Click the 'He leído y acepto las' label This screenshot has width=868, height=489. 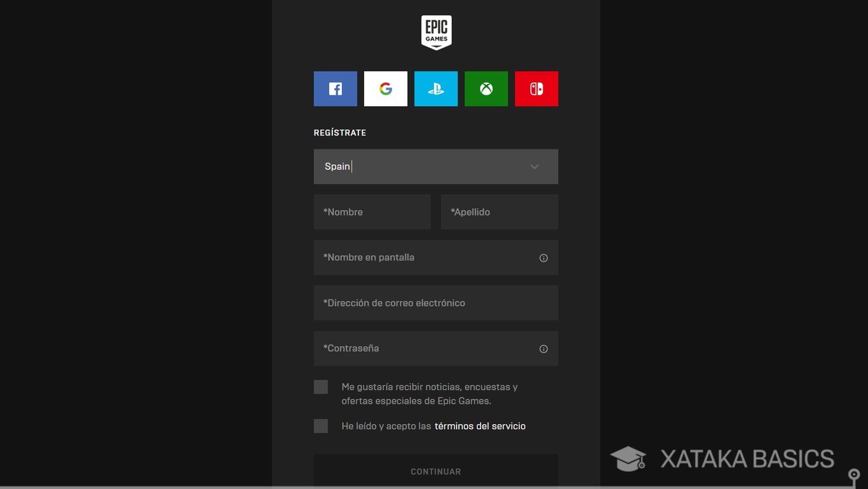(386, 426)
